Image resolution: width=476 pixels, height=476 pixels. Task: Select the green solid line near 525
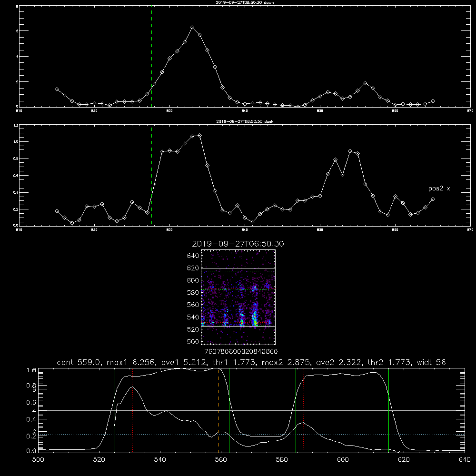pos(115,410)
